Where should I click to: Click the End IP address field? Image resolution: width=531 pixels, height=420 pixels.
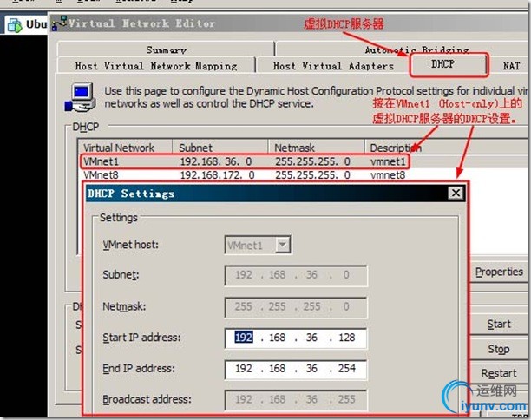(x=296, y=369)
